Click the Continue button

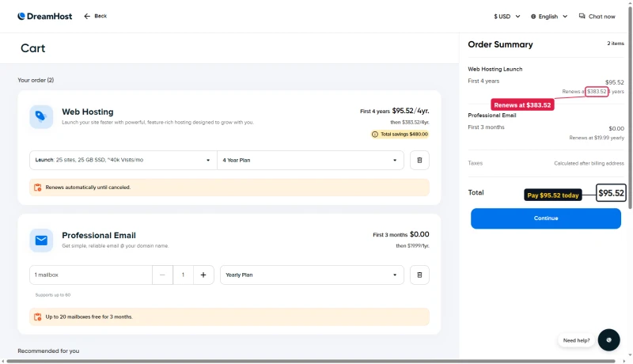[546, 218]
